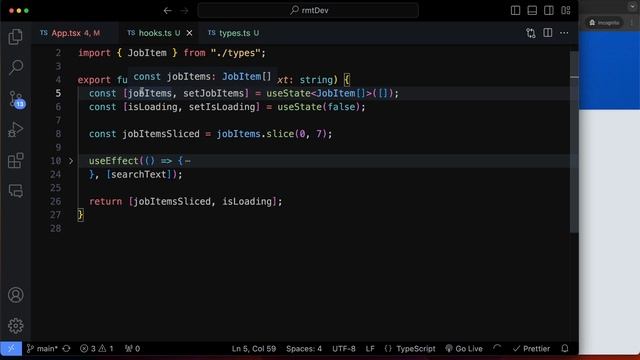Toggle the primary side bar layout icon

(516, 11)
